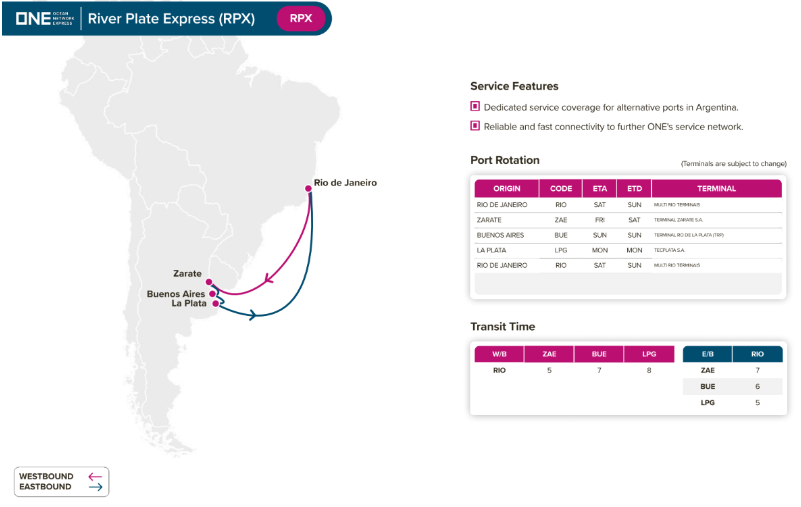This screenshot has width=801, height=507.
Task: Click the Rio de Janeiro port dot on map
Action: tap(309, 187)
